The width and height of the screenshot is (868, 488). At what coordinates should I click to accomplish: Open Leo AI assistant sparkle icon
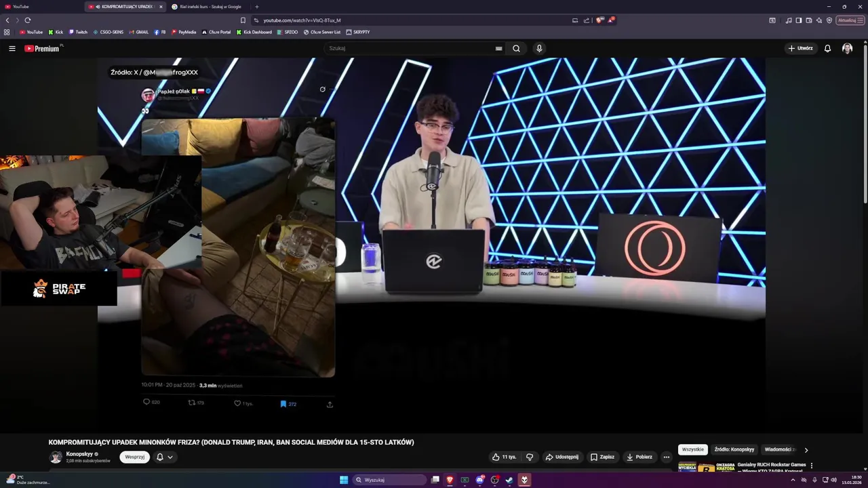[819, 20]
